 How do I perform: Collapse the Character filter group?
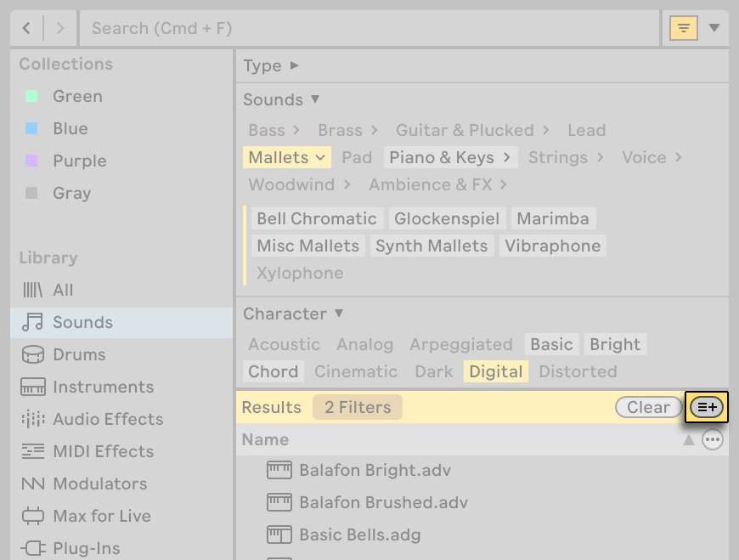(x=339, y=313)
